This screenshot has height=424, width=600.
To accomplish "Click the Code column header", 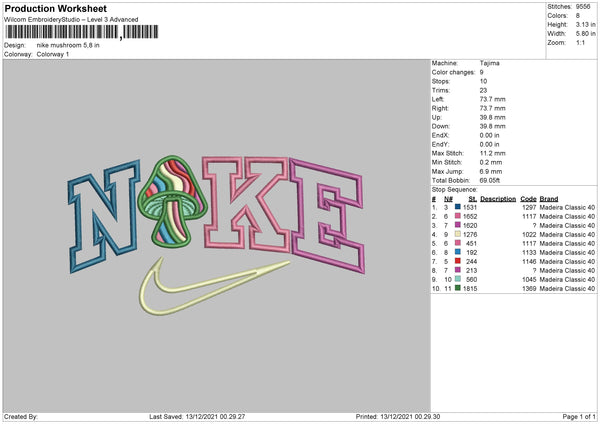I will pyautogui.click(x=528, y=197).
